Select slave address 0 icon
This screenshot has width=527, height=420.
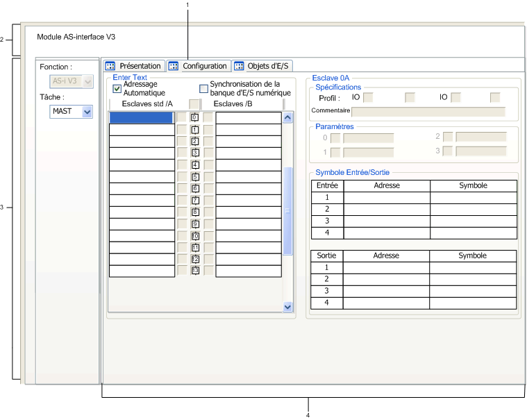click(195, 117)
